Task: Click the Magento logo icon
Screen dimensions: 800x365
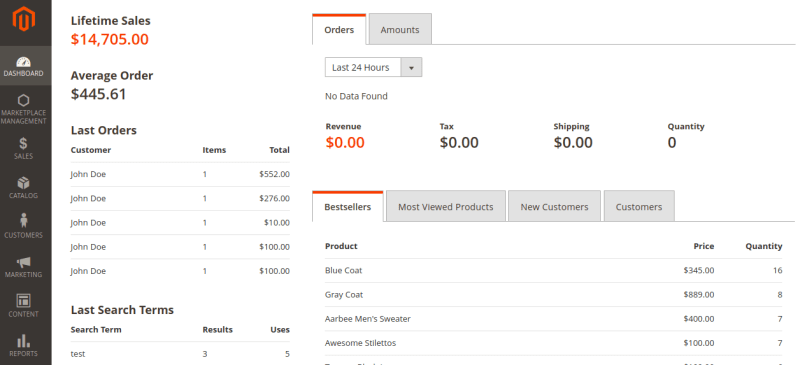Action: [x=23, y=19]
